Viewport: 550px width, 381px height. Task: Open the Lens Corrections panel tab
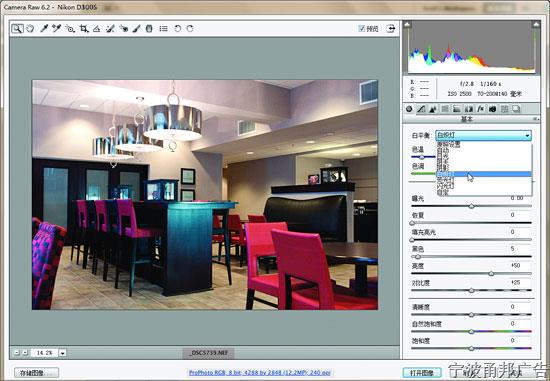[x=469, y=109]
